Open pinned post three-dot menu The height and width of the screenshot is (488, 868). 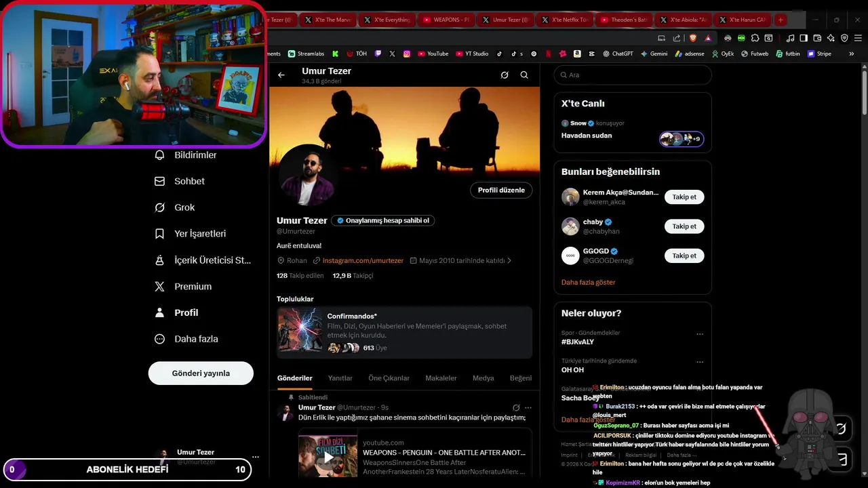coord(528,408)
